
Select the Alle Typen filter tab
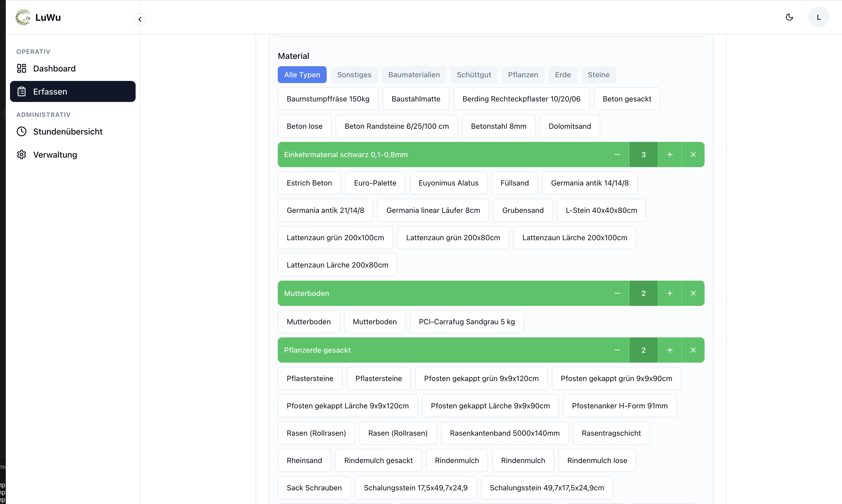(x=302, y=75)
